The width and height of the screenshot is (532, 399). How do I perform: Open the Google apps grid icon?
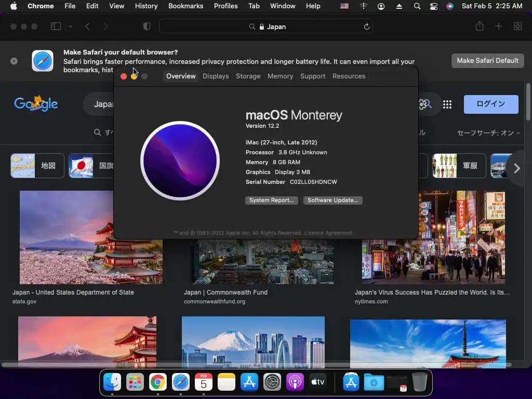447,104
